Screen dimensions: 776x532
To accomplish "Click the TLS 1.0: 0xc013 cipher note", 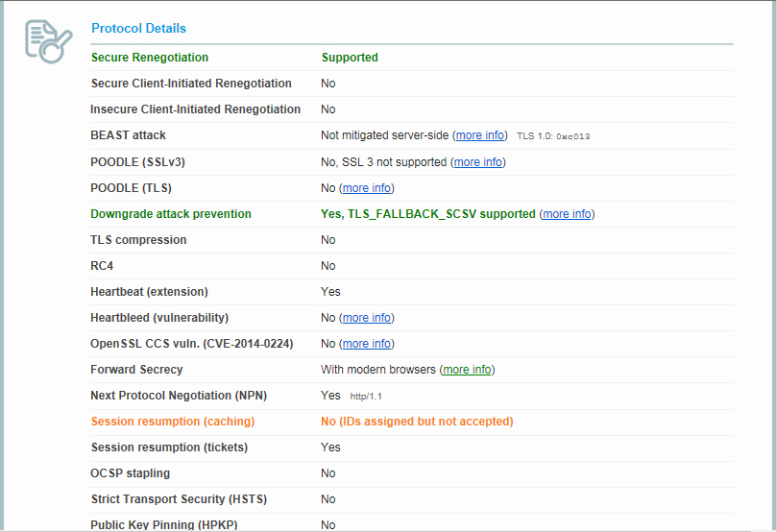I will tap(553, 136).
